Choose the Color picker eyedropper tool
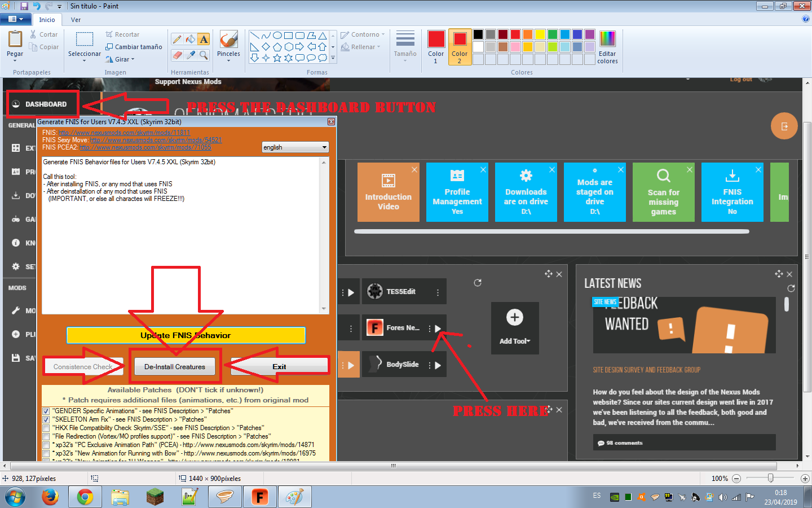The height and width of the screenshot is (508, 812). [x=191, y=55]
